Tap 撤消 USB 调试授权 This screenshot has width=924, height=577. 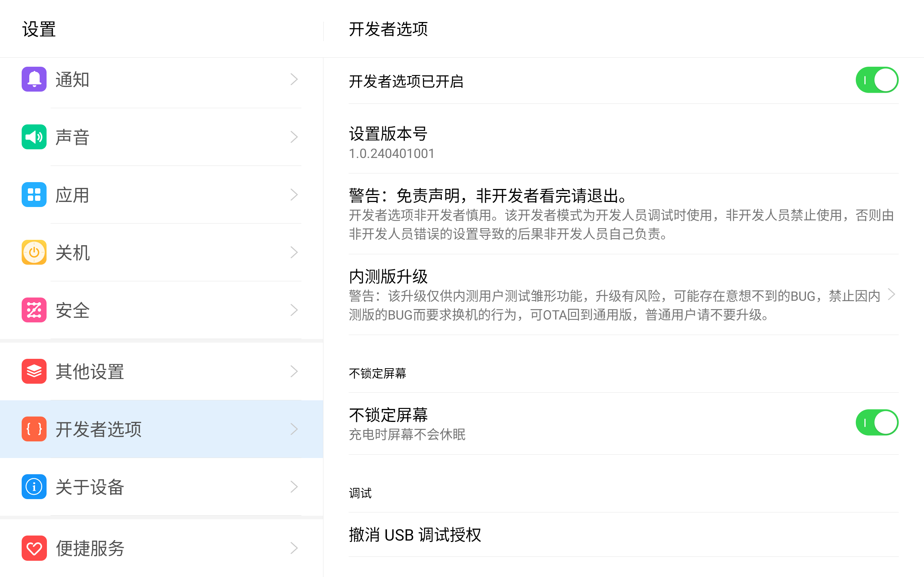point(623,535)
